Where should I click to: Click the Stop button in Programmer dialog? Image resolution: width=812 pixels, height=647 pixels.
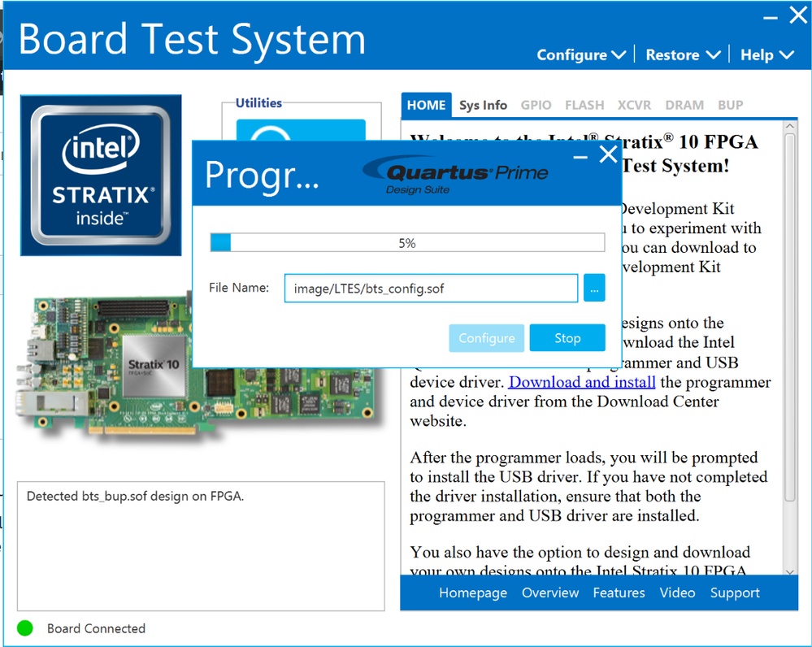click(x=567, y=338)
